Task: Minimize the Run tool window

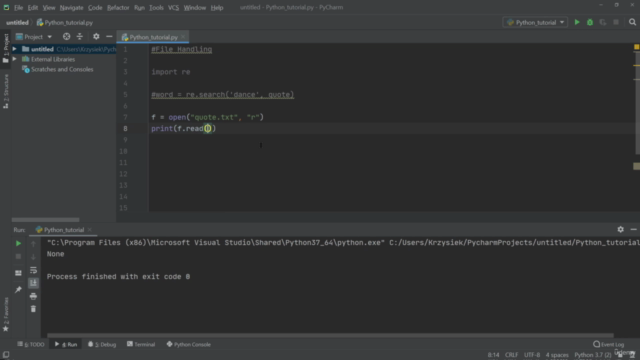Action: [633, 229]
